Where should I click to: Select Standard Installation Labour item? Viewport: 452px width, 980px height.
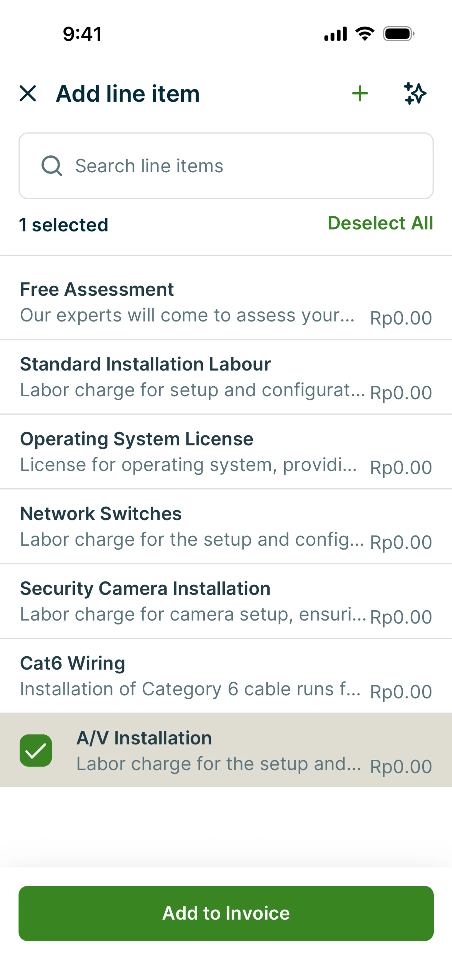click(x=190, y=377)
